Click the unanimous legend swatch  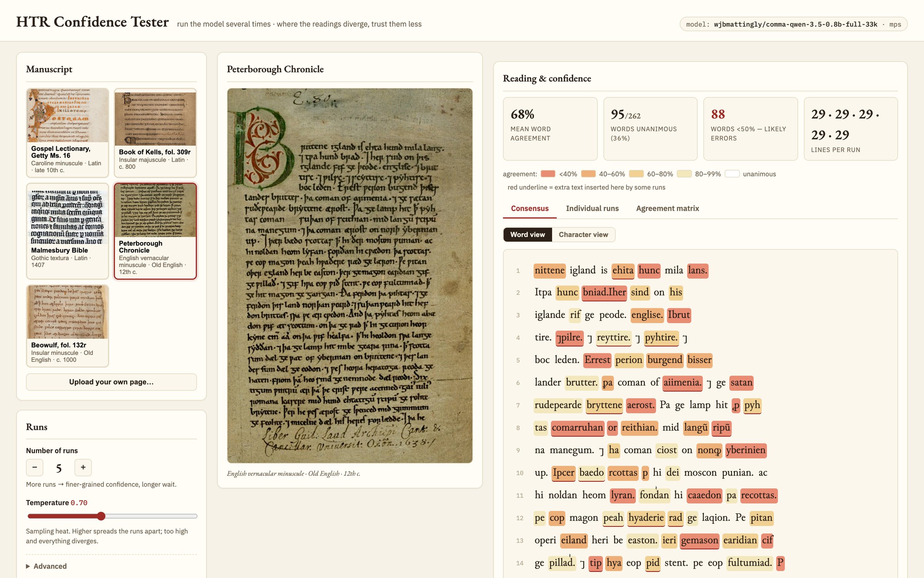(732, 174)
